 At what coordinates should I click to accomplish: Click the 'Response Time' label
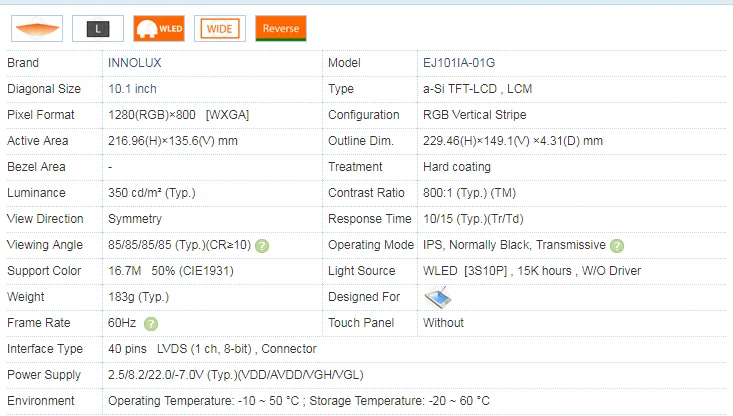tap(370, 219)
